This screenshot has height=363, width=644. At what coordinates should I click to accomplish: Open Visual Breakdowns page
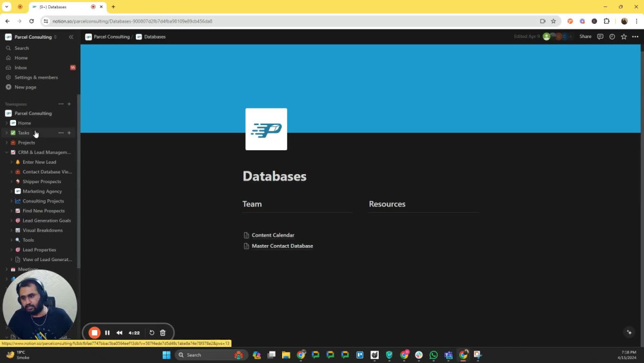tap(43, 230)
